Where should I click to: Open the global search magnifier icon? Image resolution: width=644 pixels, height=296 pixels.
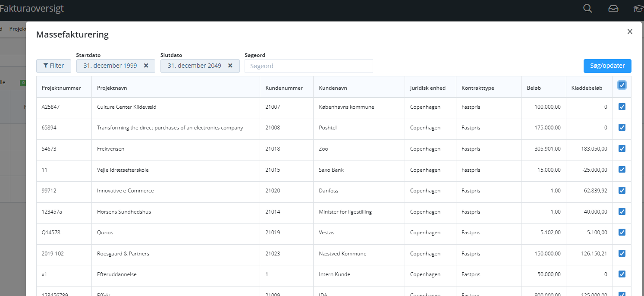click(587, 8)
